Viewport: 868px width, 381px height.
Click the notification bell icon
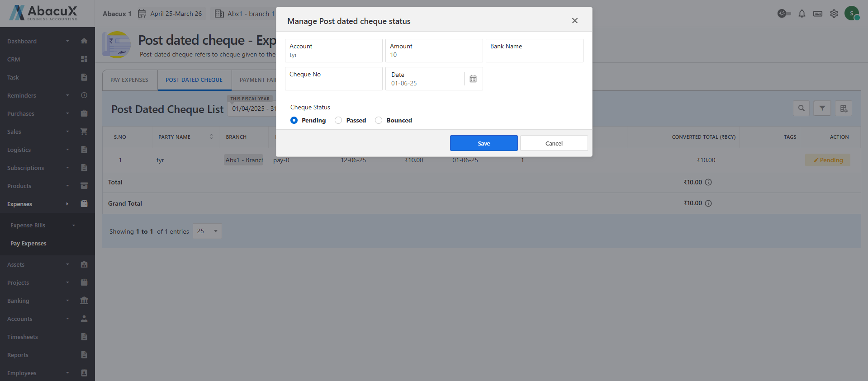tap(802, 14)
